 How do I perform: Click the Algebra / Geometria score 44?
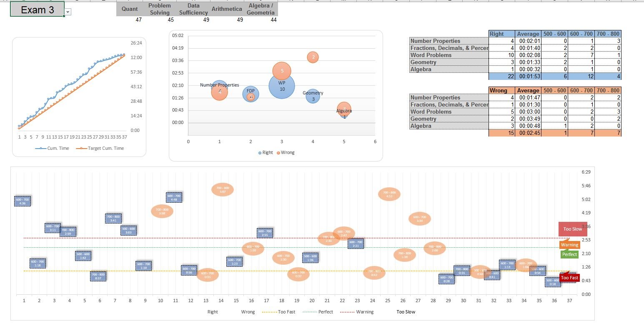click(273, 20)
